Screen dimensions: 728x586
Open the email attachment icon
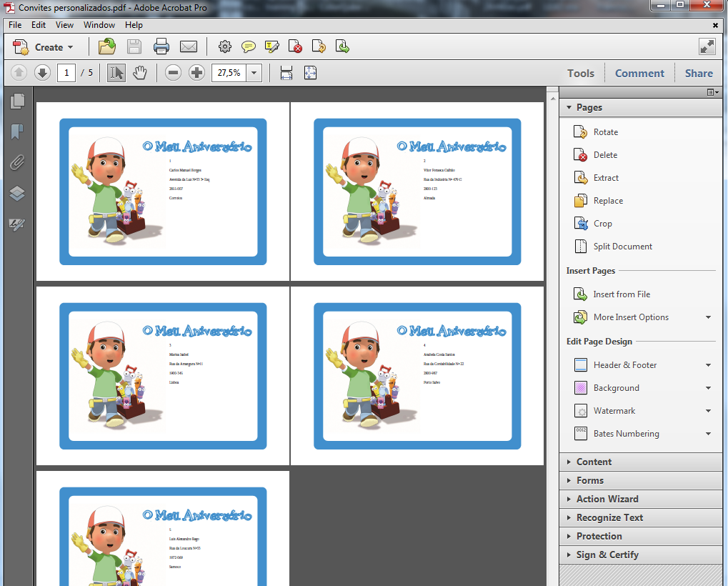click(188, 46)
